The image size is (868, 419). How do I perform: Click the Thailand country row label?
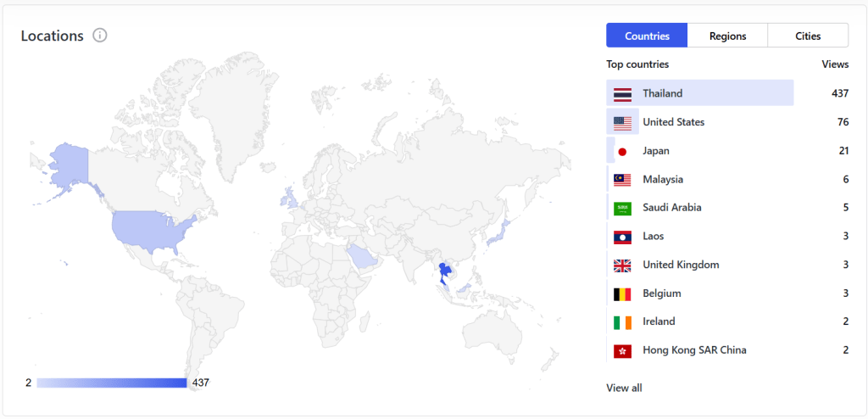662,93
